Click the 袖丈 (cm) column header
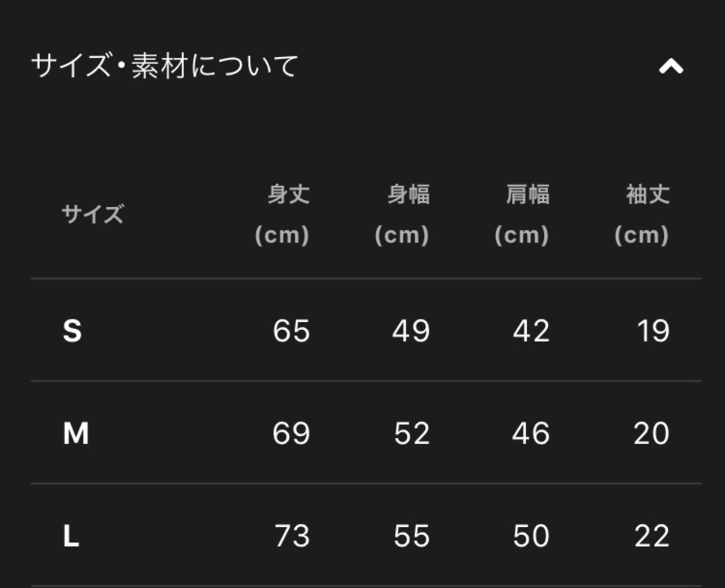The width and height of the screenshot is (725, 588). click(x=642, y=215)
